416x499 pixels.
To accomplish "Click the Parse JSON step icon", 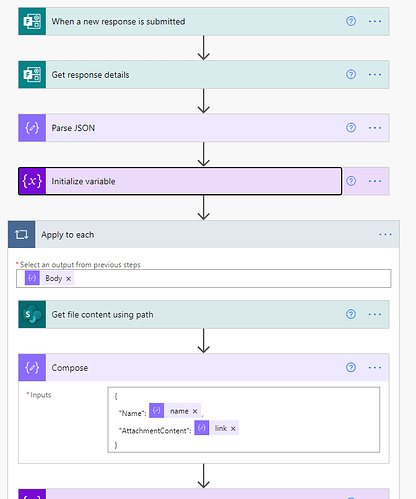I will [x=32, y=128].
